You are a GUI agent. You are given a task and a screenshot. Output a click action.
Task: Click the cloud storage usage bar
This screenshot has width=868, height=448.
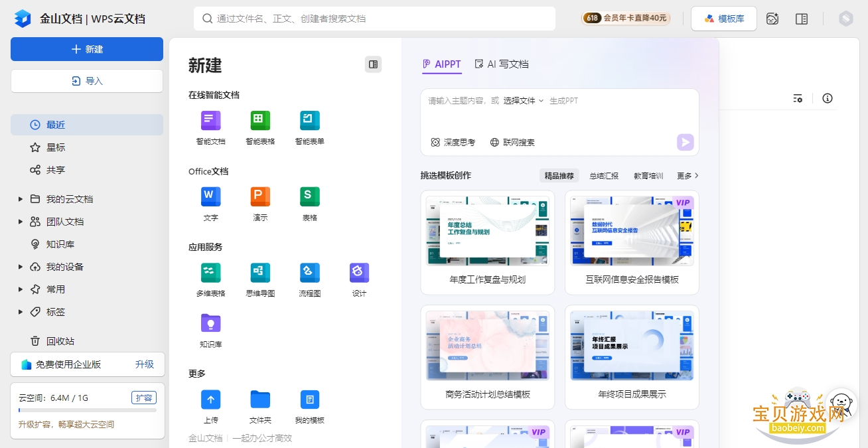tap(88, 410)
